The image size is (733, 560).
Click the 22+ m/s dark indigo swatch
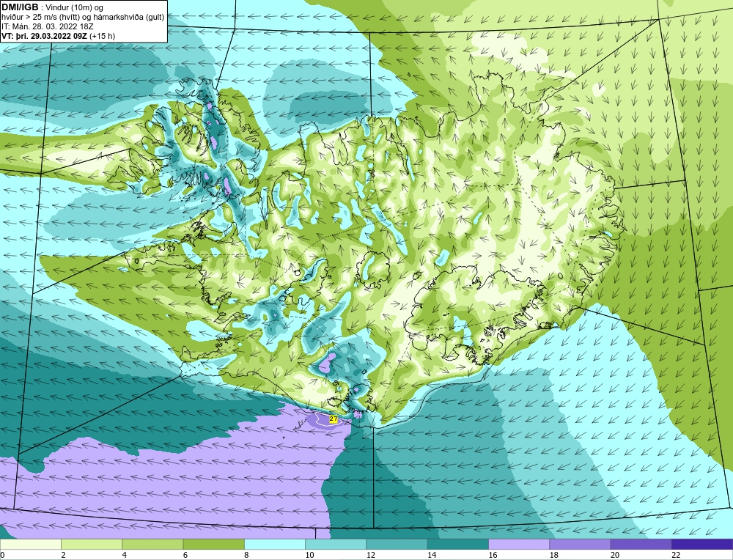click(x=702, y=544)
